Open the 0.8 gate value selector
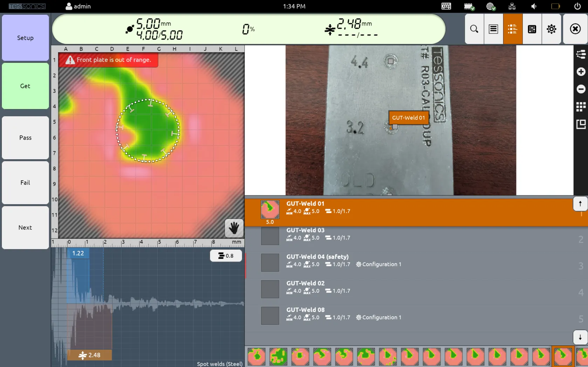 pos(226,256)
